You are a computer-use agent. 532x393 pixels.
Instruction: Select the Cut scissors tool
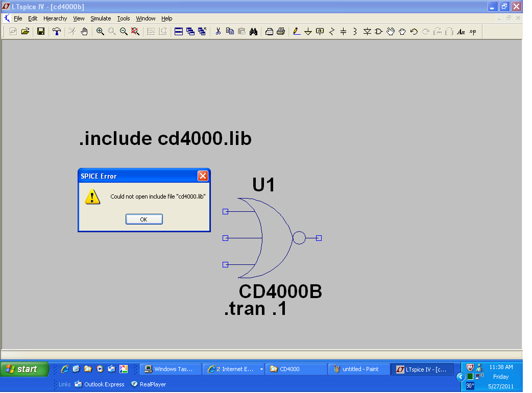218,32
